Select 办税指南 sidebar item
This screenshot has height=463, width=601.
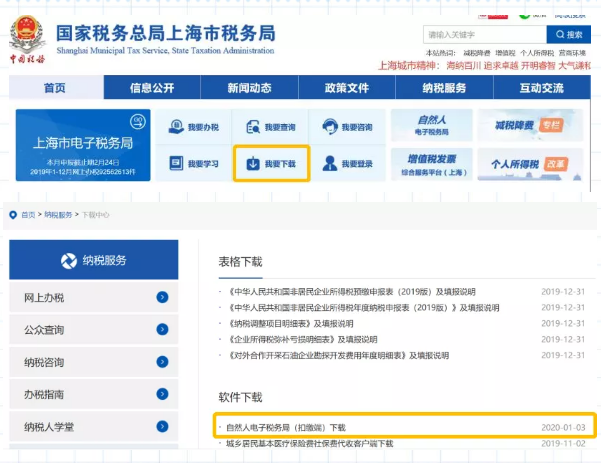[x=94, y=394]
